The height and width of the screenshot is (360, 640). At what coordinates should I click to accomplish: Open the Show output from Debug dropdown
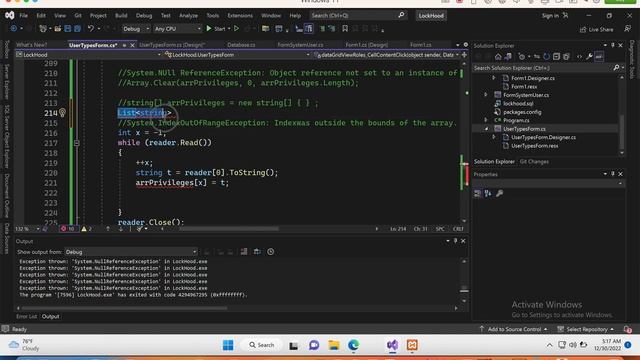pyautogui.click(x=131, y=252)
